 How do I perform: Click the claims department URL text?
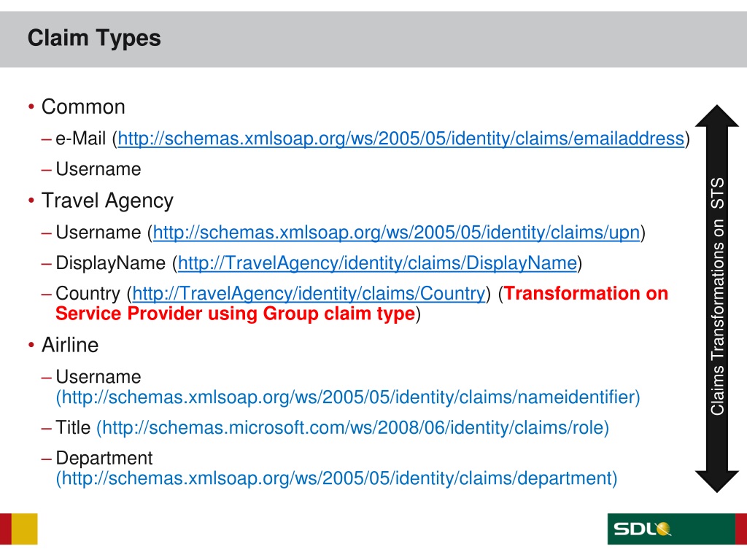tap(336, 478)
